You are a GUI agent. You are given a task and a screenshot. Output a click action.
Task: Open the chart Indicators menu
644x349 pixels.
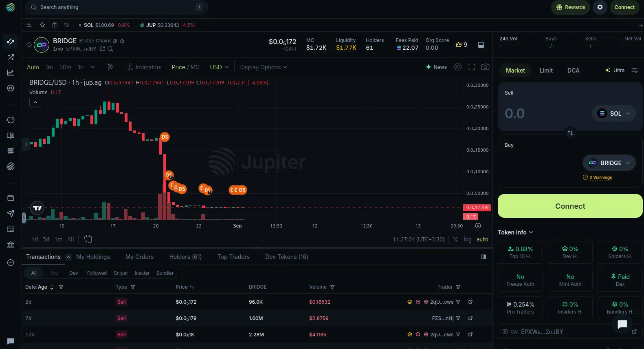point(144,67)
